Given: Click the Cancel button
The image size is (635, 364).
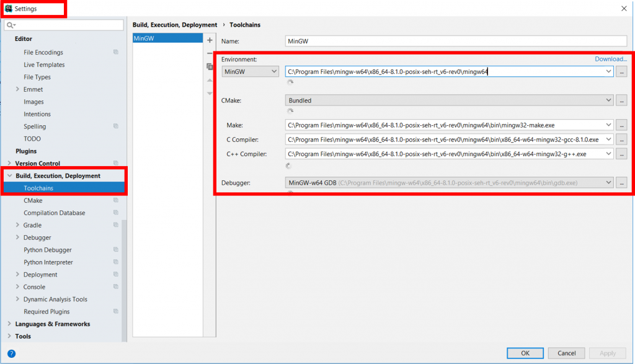Looking at the screenshot, I should coord(566,353).
